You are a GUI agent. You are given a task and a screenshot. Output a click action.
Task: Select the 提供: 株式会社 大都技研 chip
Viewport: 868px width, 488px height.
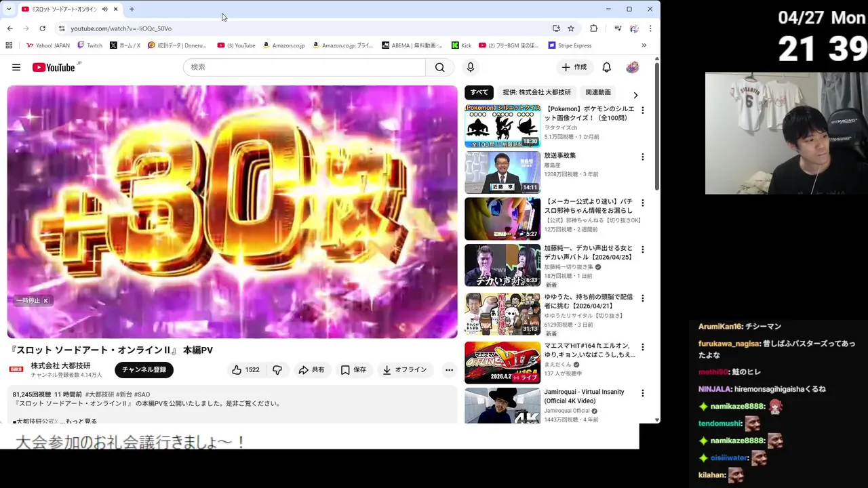536,93
